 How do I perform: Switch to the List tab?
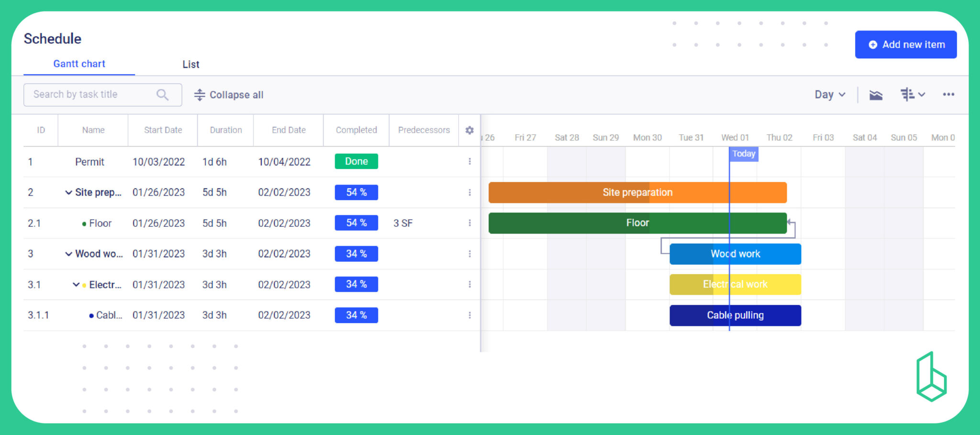coord(190,64)
